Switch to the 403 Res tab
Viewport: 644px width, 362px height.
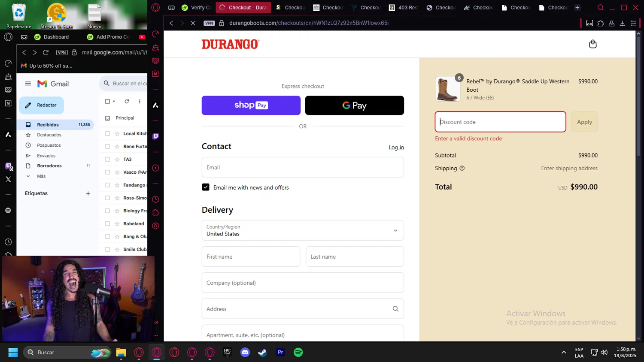click(x=404, y=7)
